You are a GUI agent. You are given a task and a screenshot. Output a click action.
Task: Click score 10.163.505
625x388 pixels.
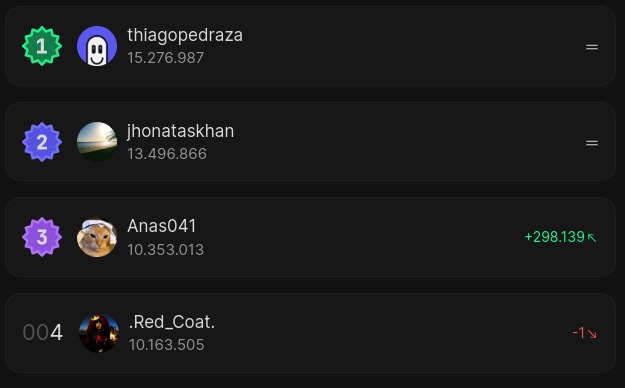[x=167, y=345]
